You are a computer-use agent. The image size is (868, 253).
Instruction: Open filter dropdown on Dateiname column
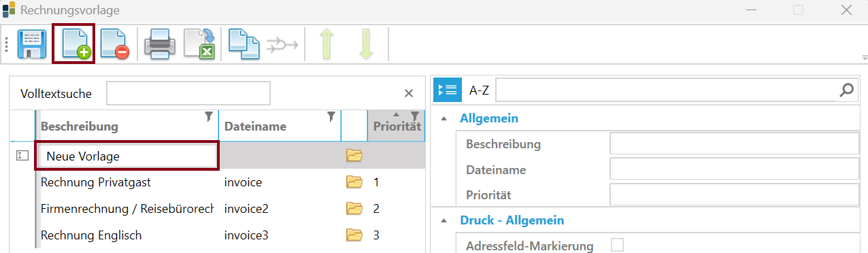pyautogui.click(x=331, y=117)
